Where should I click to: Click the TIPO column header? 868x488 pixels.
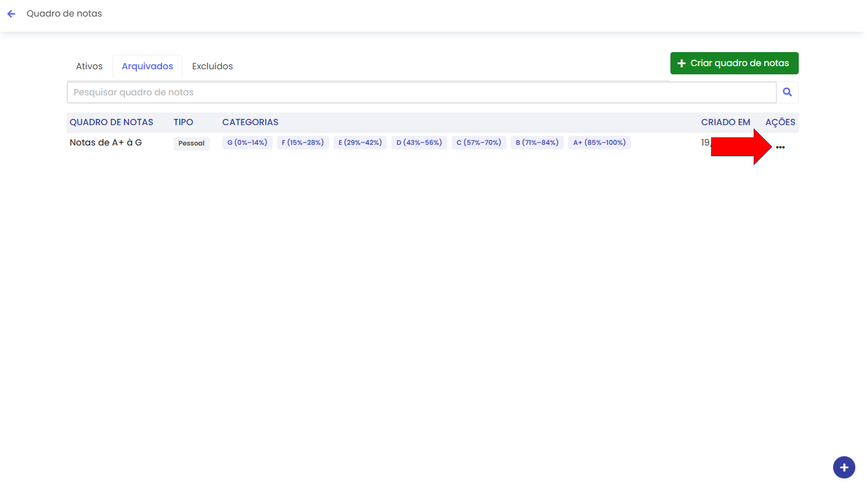tap(183, 122)
